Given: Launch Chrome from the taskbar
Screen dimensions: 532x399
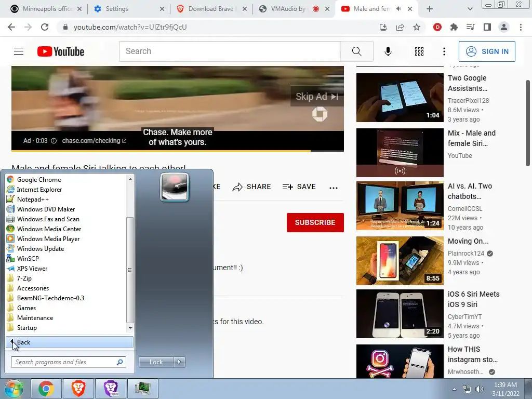Looking at the screenshot, I should 46,389.
